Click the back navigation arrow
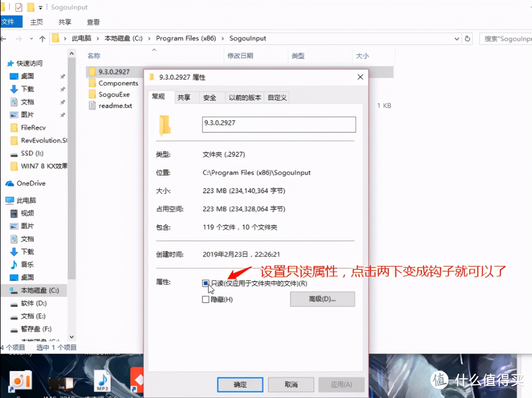 [x=4, y=38]
